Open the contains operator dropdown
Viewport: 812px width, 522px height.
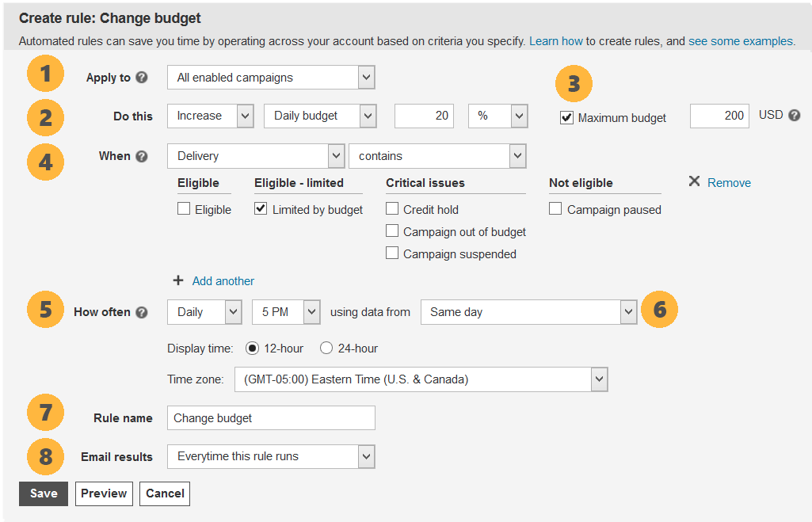[x=437, y=156]
